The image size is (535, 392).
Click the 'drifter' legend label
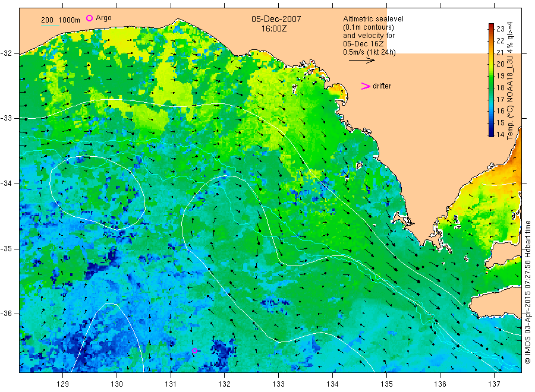pos(382,86)
